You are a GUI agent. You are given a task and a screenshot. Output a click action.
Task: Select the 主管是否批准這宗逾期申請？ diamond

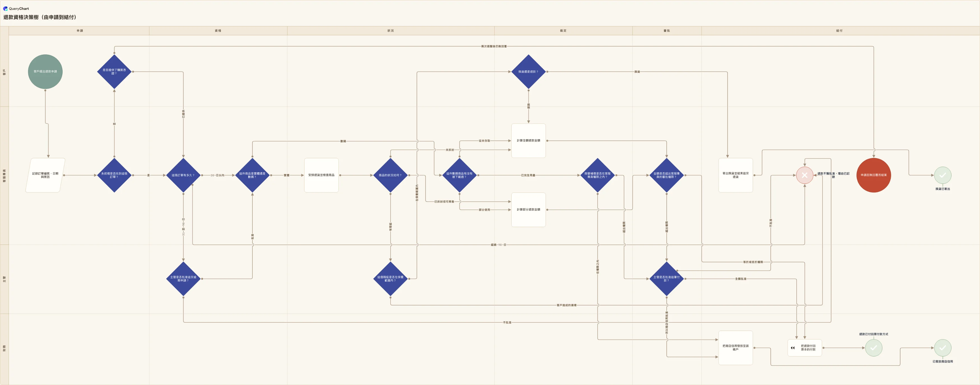click(183, 279)
